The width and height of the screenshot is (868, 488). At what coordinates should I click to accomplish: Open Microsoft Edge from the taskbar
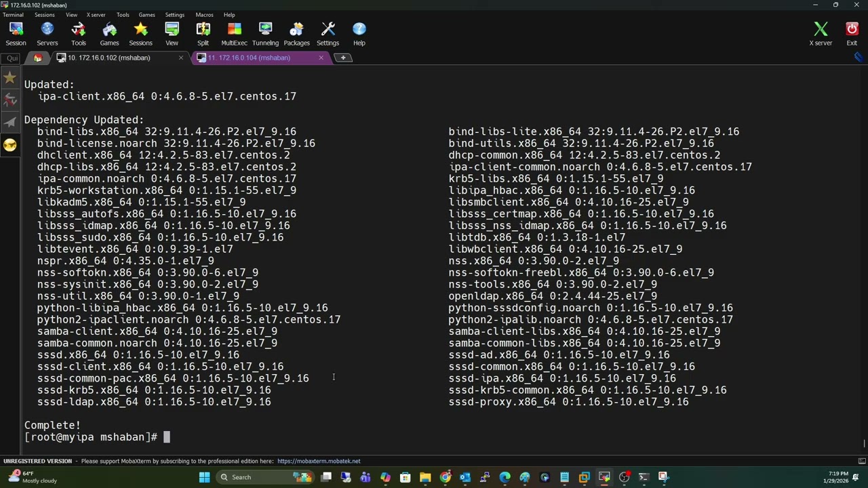[505, 477]
